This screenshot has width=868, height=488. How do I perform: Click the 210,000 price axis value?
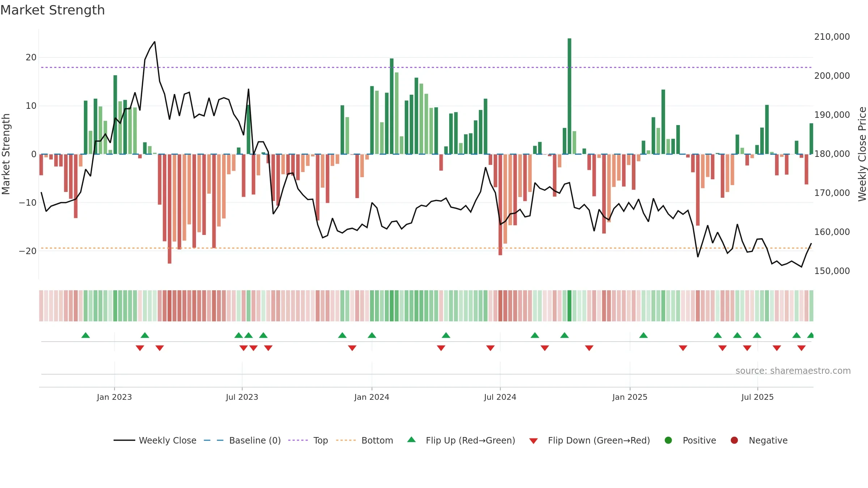coord(832,37)
